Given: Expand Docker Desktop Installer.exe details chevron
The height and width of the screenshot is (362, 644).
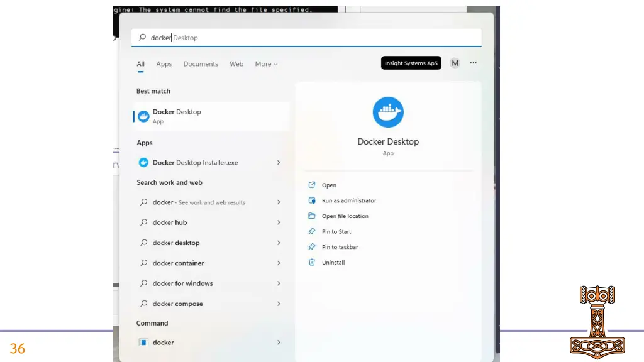Looking at the screenshot, I should point(279,163).
